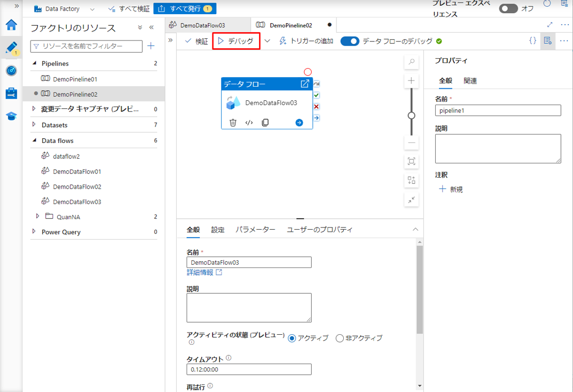Screen dimensions: 573x392
Task: Open the Learning center graduation cap icon
Action: click(x=12, y=116)
